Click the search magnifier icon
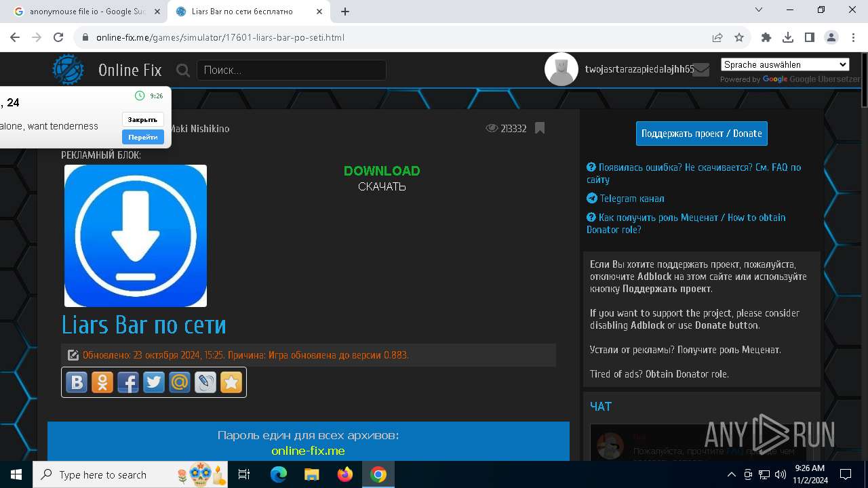The image size is (868, 488). tap(183, 70)
